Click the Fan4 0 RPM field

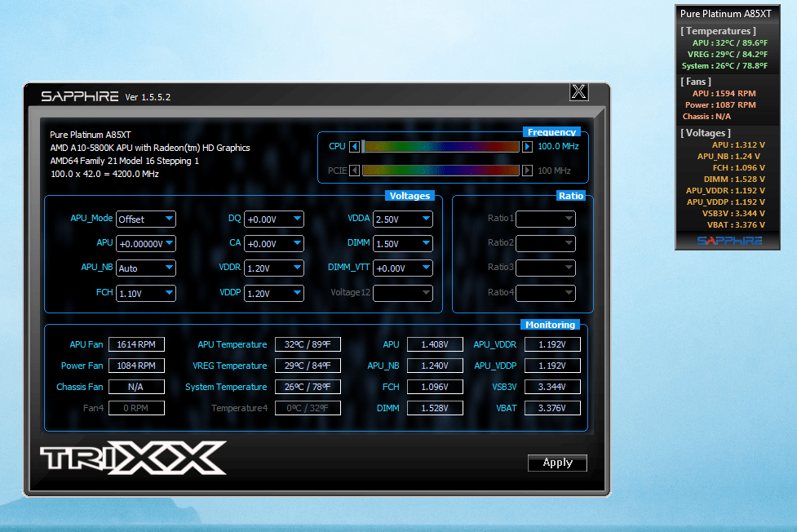[136, 409]
